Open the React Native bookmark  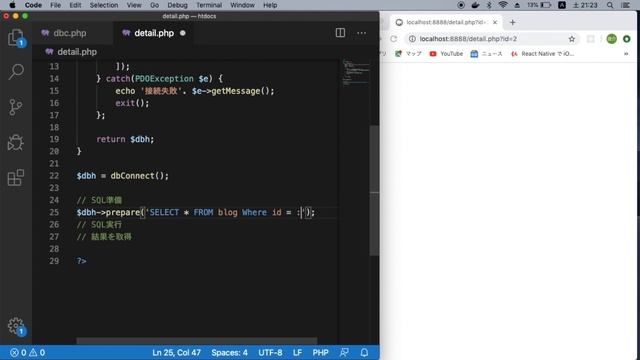[542, 53]
